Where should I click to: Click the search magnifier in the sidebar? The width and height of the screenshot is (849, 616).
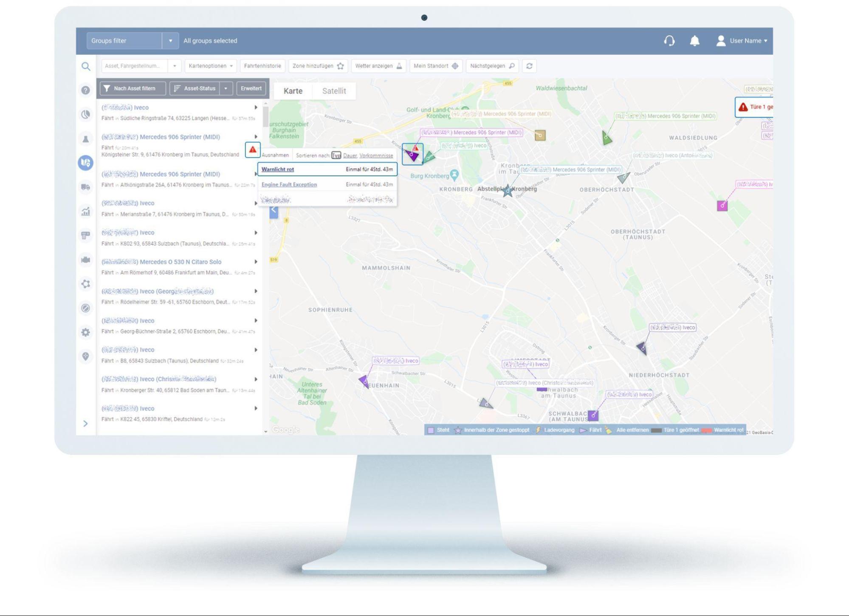tap(86, 66)
